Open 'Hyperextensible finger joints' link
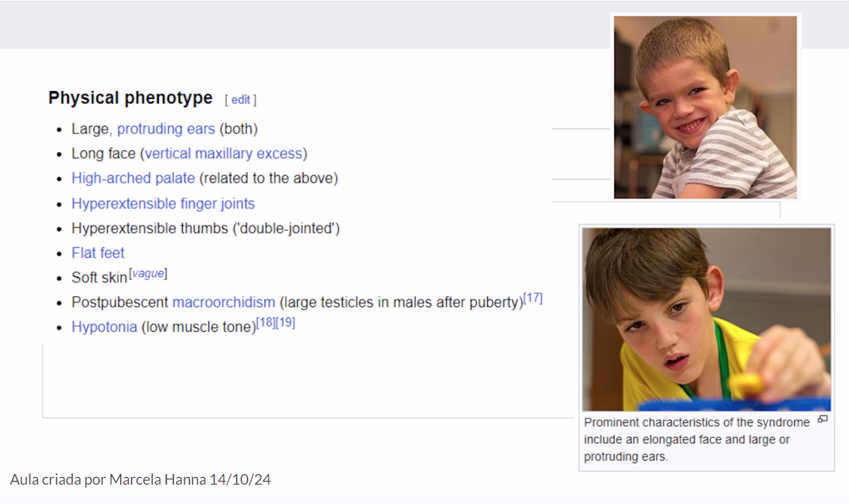The height and width of the screenshot is (504, 849). click(163, 204)
